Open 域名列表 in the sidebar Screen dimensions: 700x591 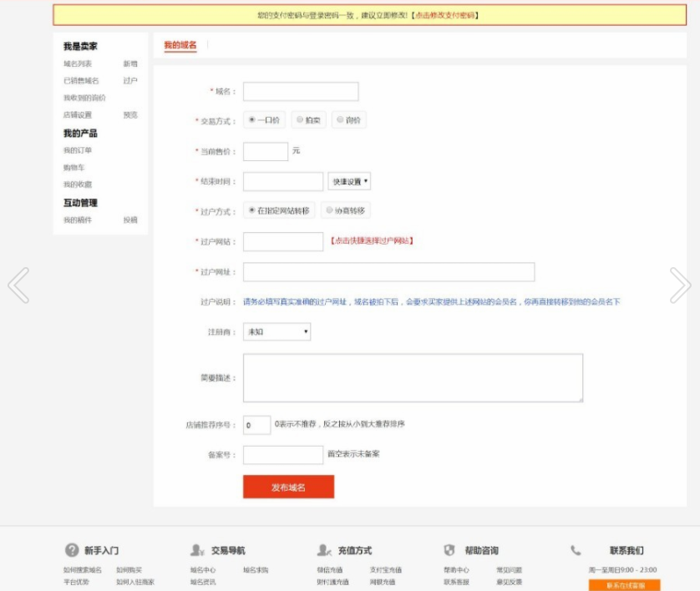pyautogui.click(x=78, y=63)
